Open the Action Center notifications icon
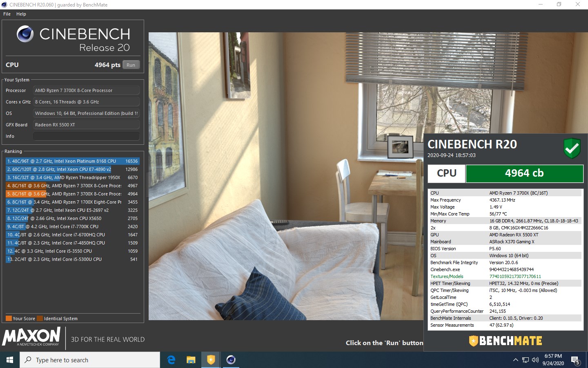This screenshot has height=368, width=588. pyautogui.click(x=576, y=360)
